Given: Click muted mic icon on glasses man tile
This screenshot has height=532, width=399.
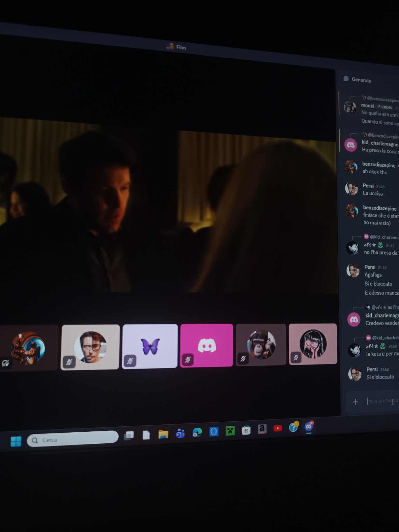Looking at the screenshot, I should (69, 362).
